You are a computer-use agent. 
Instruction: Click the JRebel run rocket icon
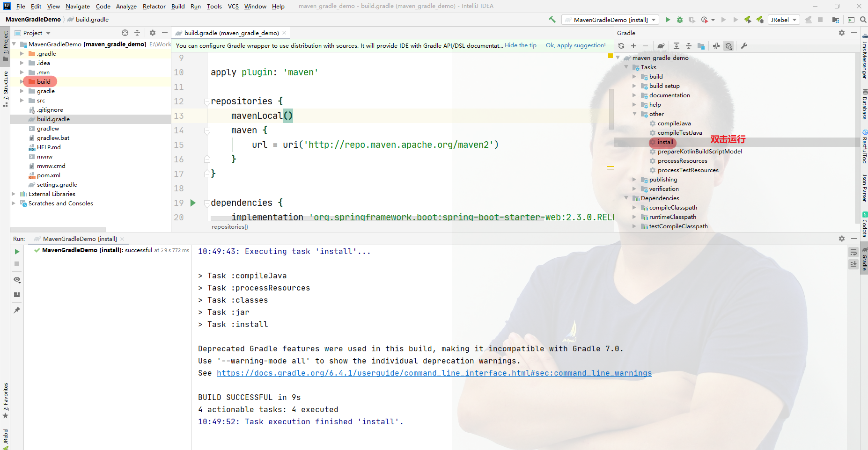coord(748,20)
